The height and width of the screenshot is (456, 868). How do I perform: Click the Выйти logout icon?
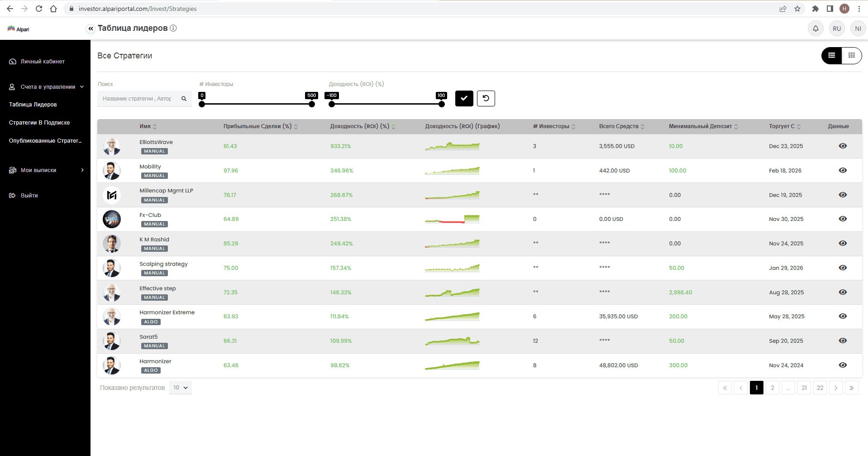tap(12, 196)
